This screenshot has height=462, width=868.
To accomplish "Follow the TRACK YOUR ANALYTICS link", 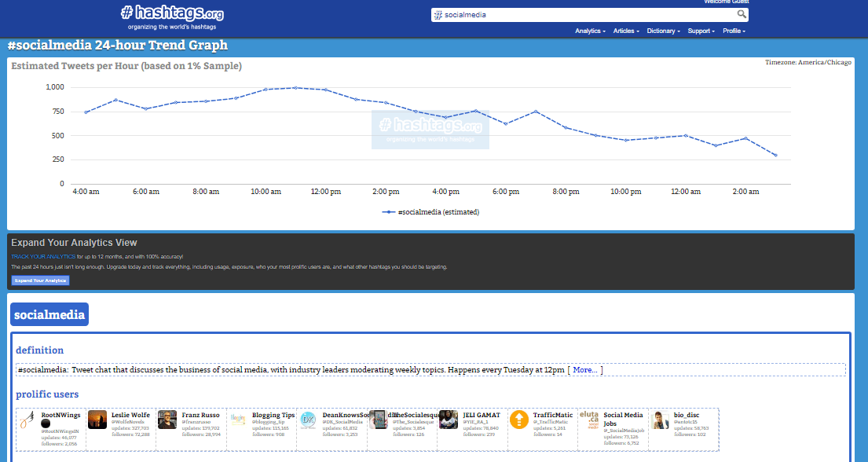I will pyautogui.click(x=43, y=256).
